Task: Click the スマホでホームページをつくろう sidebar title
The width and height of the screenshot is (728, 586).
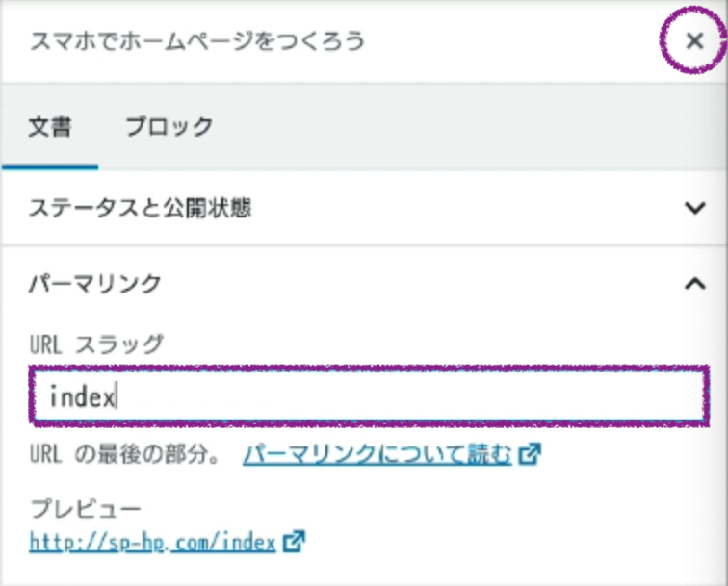Action: (197, 41)
